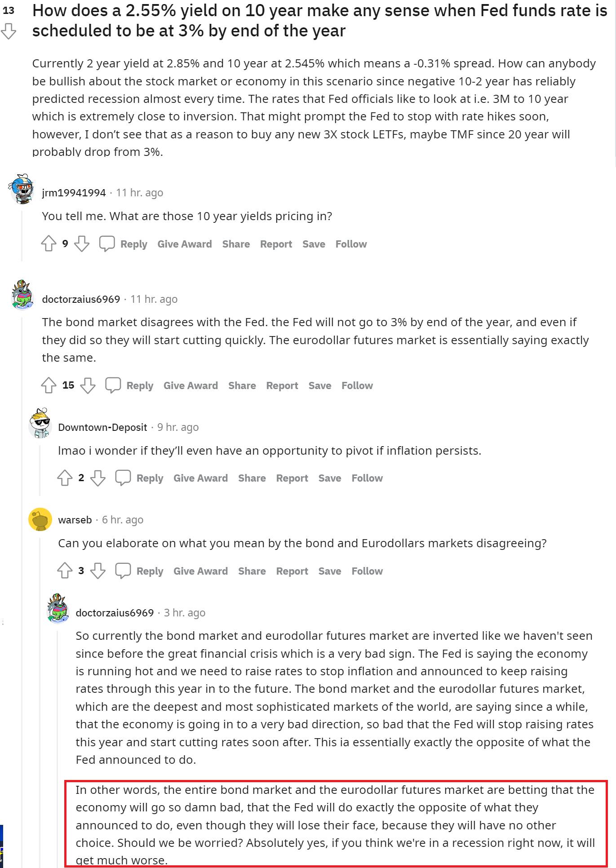The height and width of the screenshot is (868, 616).
Task: Downvote warseb's comment
Action: coord(98,571)
